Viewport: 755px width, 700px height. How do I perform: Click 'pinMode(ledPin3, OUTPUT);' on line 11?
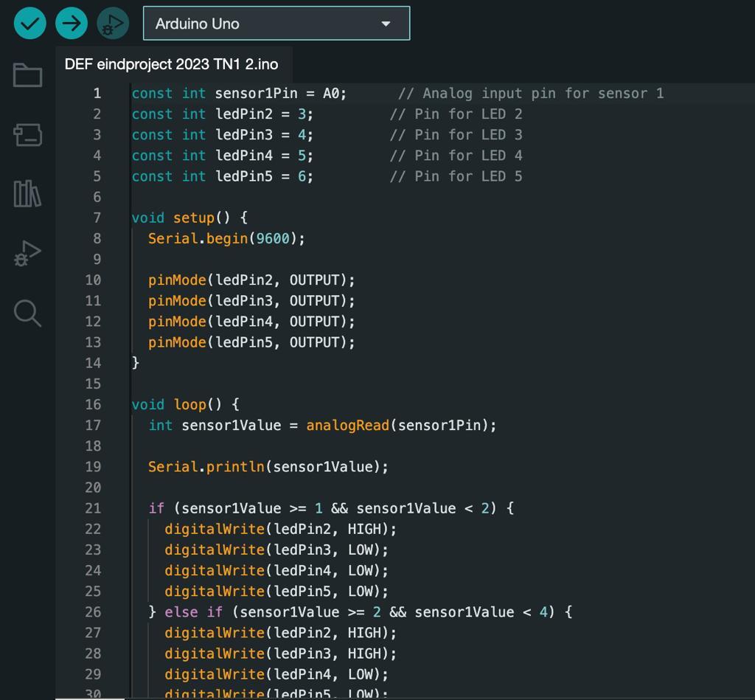coord(251,301)
